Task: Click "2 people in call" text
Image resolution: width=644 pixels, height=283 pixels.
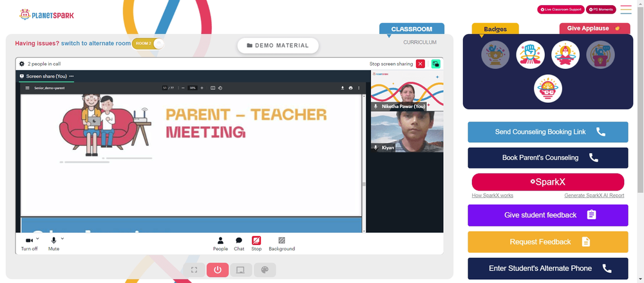Action: coord(44,64)
